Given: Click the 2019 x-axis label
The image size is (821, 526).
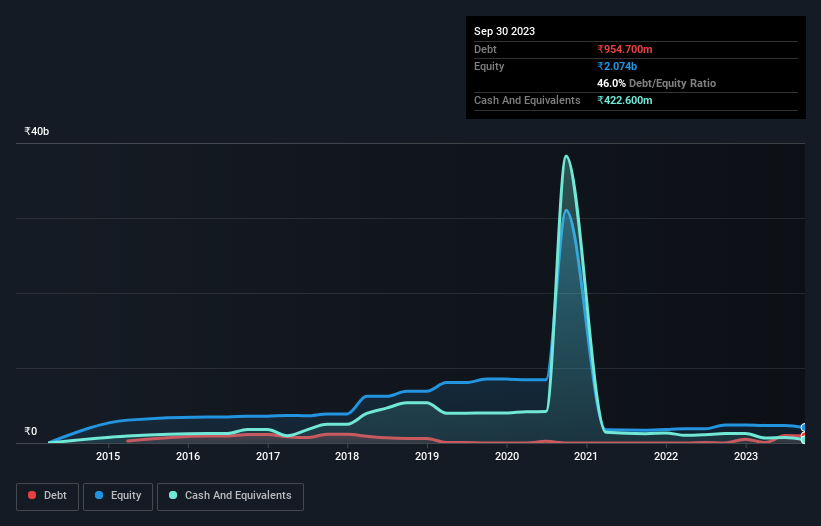Looking at the screenshot, I should [x=427, y=456].
